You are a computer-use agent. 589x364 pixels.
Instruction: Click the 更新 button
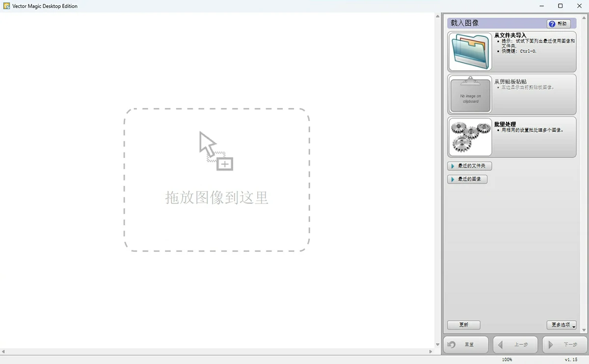click(463, 325)
